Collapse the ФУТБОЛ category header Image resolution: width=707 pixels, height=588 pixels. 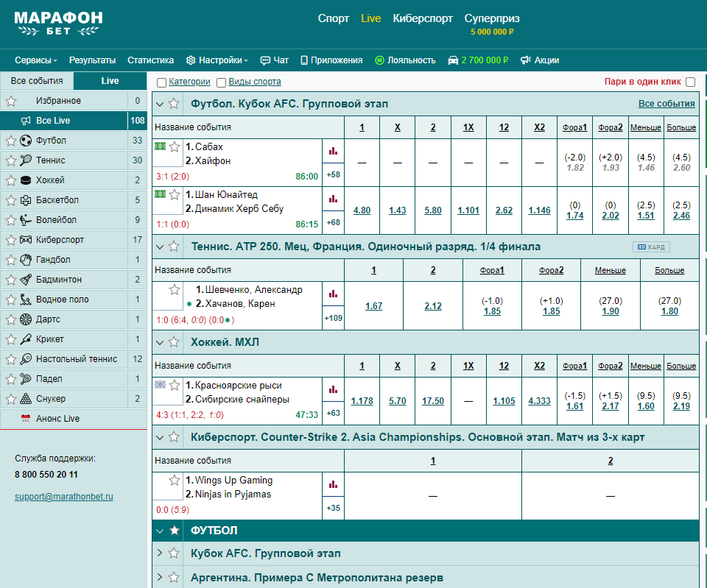159,531
